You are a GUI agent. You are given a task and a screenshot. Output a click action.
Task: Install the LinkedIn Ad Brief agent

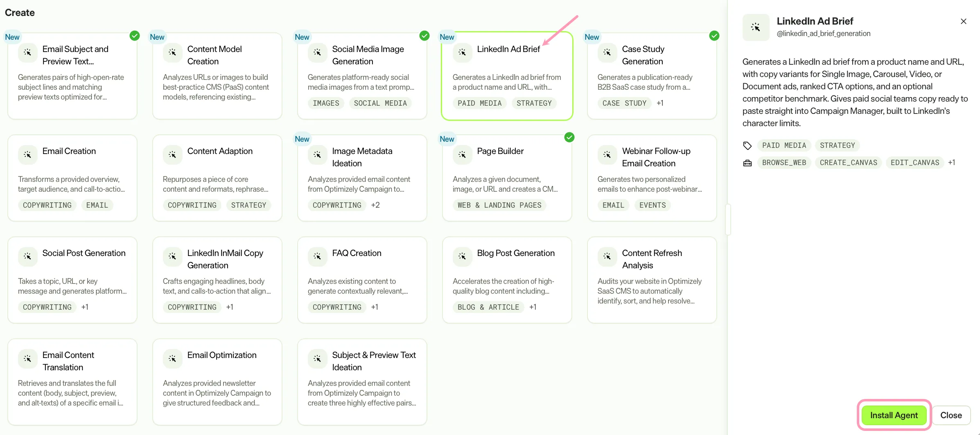tap(894, 415)
